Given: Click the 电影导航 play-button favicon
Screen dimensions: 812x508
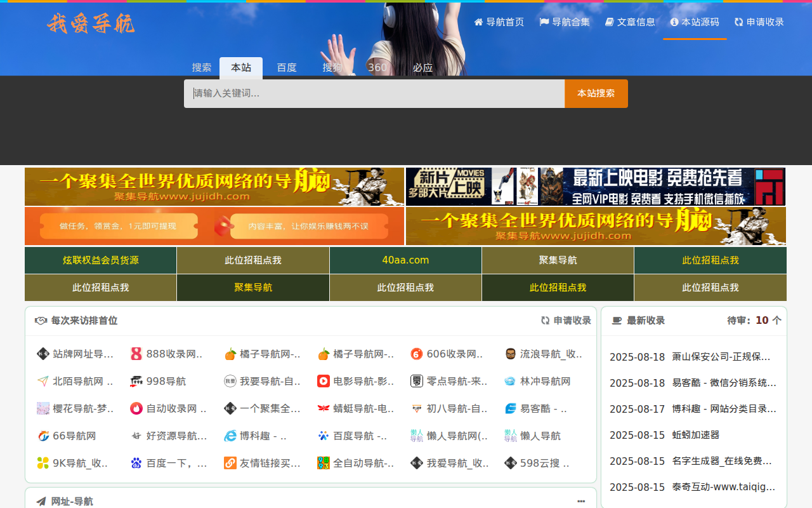Looking at the screenshot, I should (x=324, y=382).
